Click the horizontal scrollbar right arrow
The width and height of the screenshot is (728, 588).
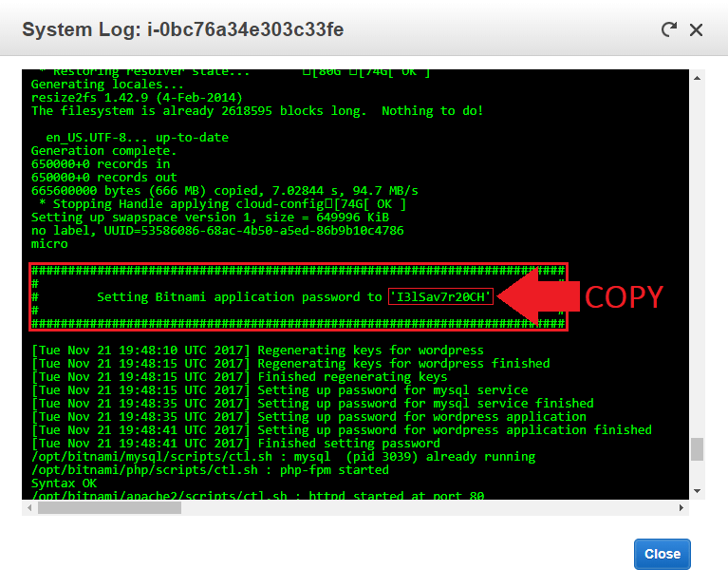[x=681, y=507]
